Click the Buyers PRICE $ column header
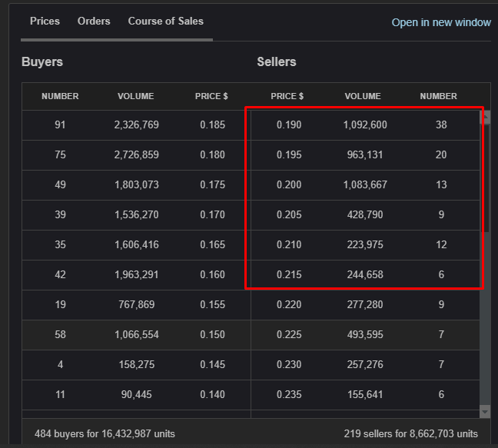Image resolution: width=498 pixels, height=448 pixels. (211, 96)
